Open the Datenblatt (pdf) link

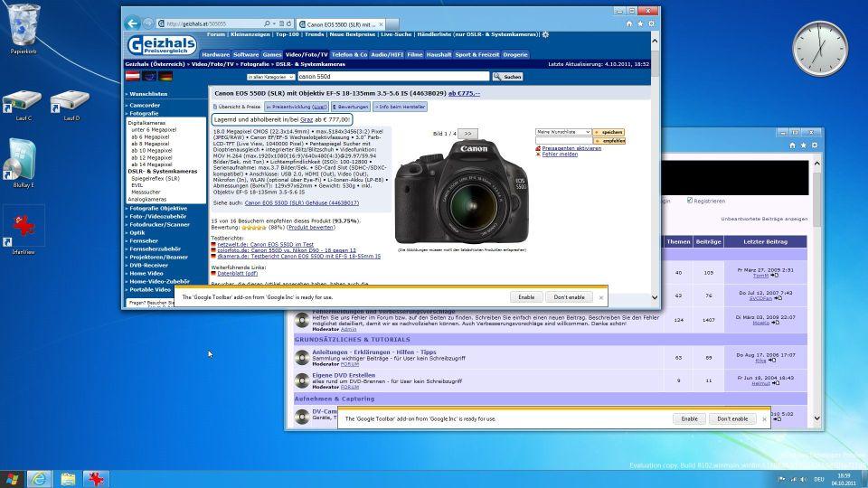point(237,273)
